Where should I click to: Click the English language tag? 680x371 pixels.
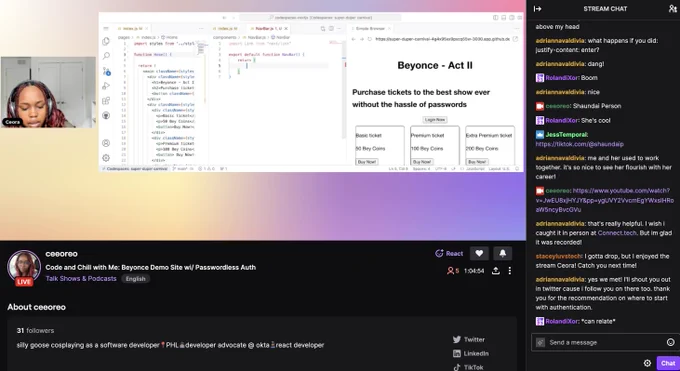[x=135, y=279]
